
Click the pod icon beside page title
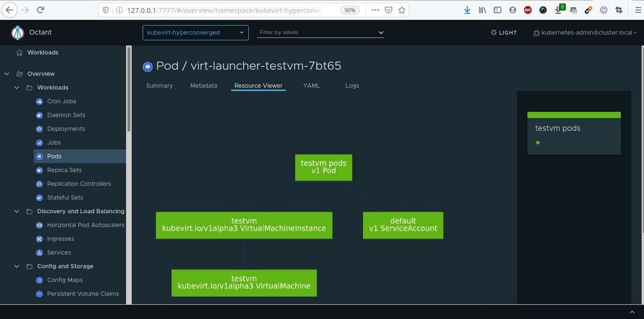coord(147,66)
